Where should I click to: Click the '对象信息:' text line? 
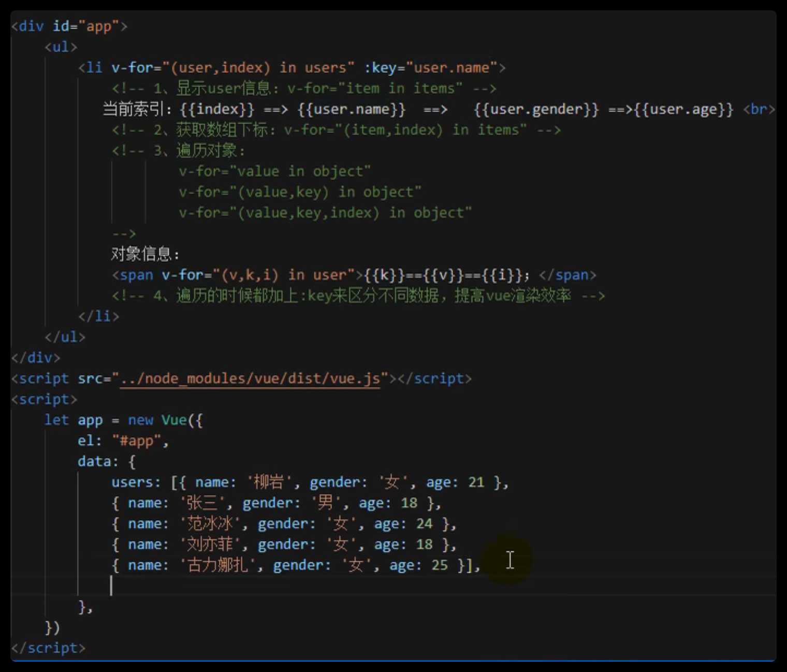click(145, 254)
